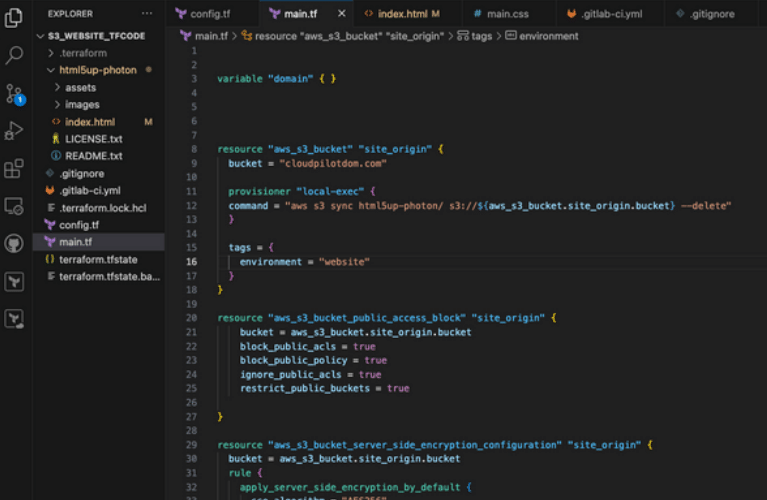Open Explorer more actions ellipsis
767x500 pixels.
147,14
